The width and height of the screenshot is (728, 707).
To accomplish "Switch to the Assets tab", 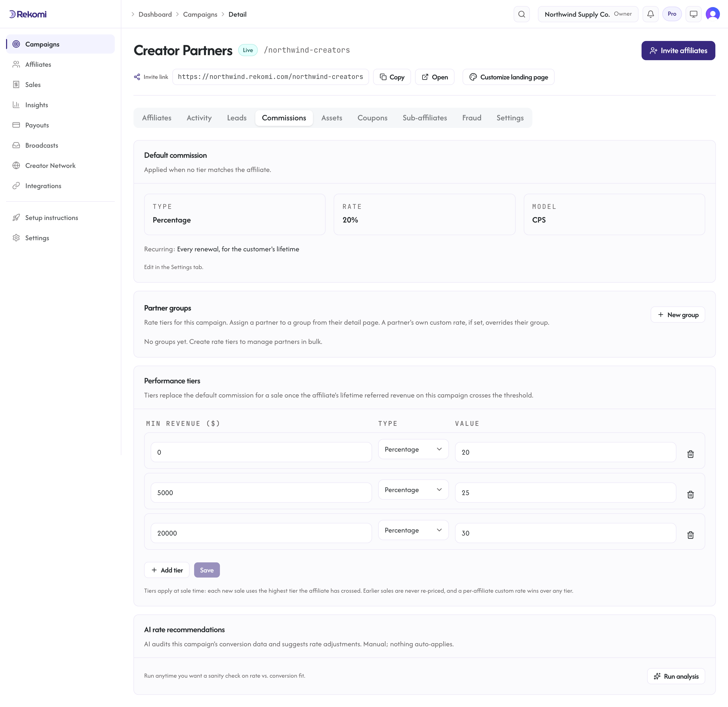I will click(x=332, y=118).
